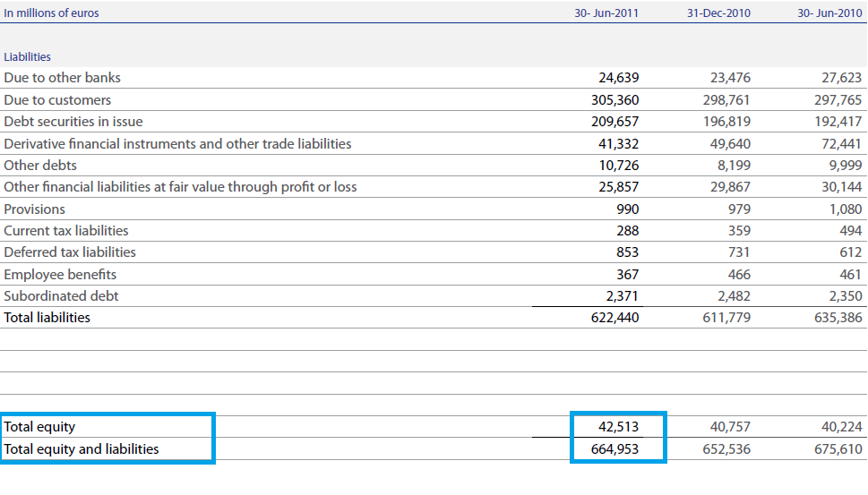Select Total equity and liabilities value 664,953
This screenshot has width=868, height=495.
point(615,449)
